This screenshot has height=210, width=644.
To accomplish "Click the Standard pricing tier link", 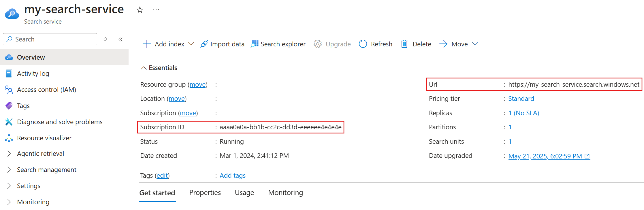I will coord(521,99).
